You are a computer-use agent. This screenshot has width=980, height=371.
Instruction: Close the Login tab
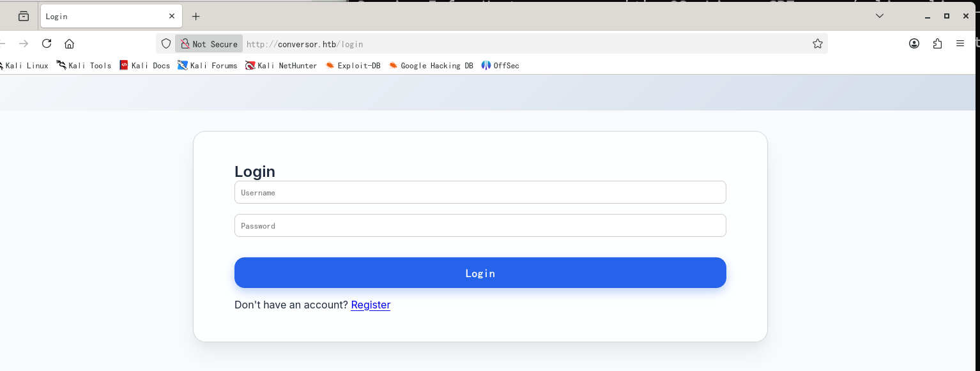pos(172,16)
